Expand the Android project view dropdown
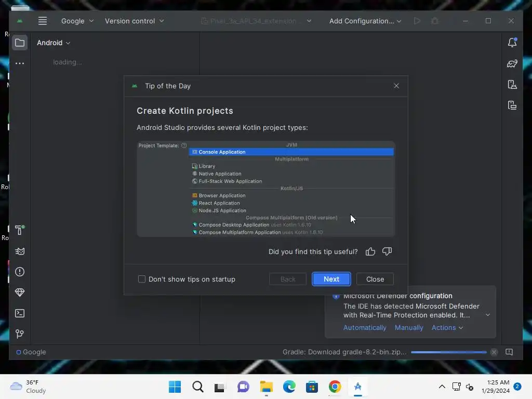This screenshot has height=399, width=532. (54, 43)
